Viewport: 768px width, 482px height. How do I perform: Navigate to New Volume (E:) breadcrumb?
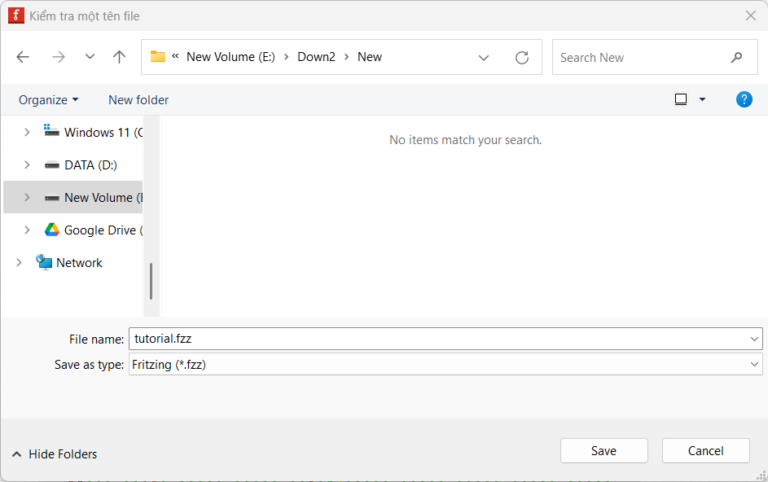point(231,57)
